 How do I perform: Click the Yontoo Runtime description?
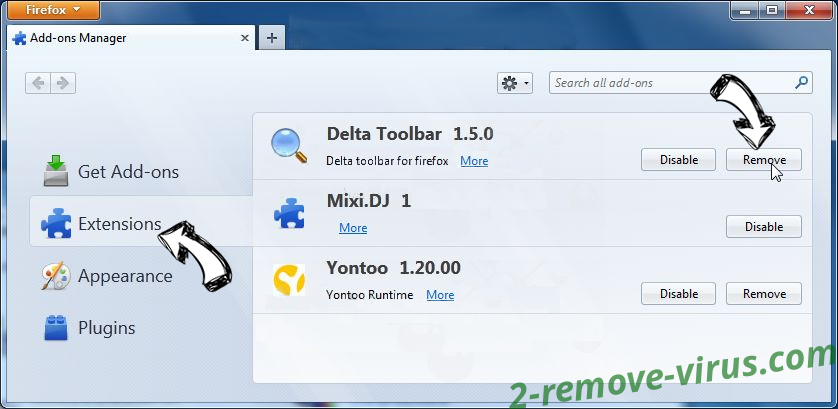(369, 295)
